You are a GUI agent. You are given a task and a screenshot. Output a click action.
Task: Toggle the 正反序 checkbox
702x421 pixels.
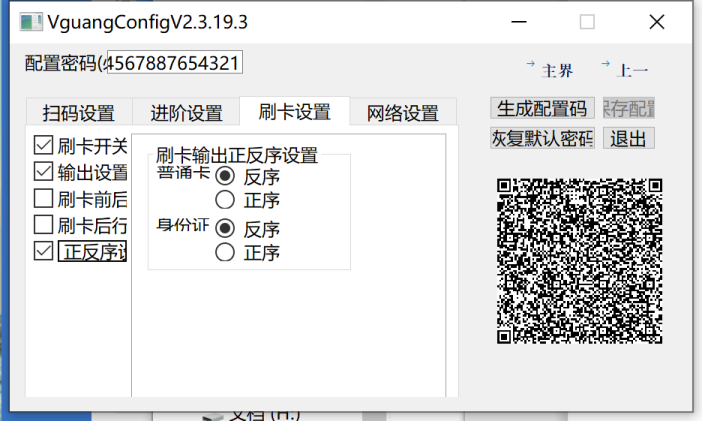43,251
